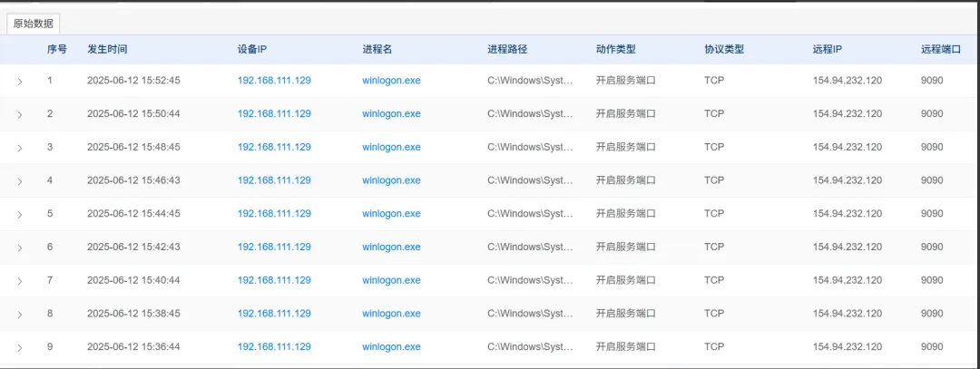The image size is (980, 369).
Task: Expand row 6 dated 15:42:43
Action: tap(20, 248)
